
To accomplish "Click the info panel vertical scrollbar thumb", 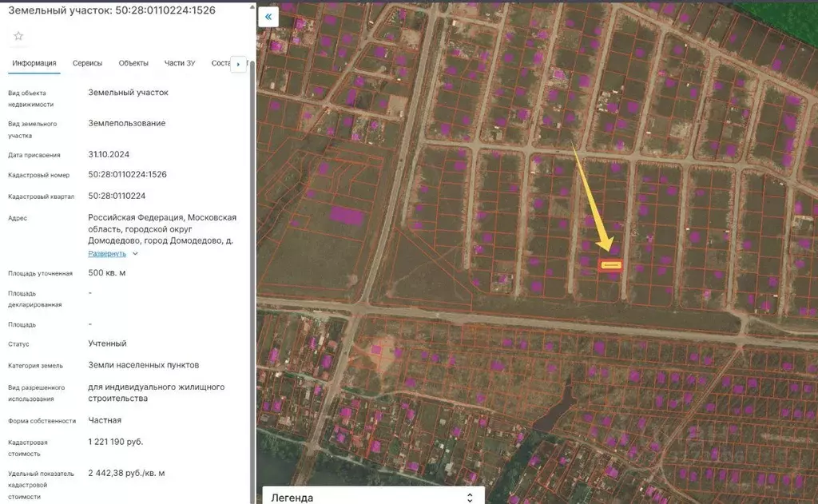I will pyautogui.click(x=253, y=240).
